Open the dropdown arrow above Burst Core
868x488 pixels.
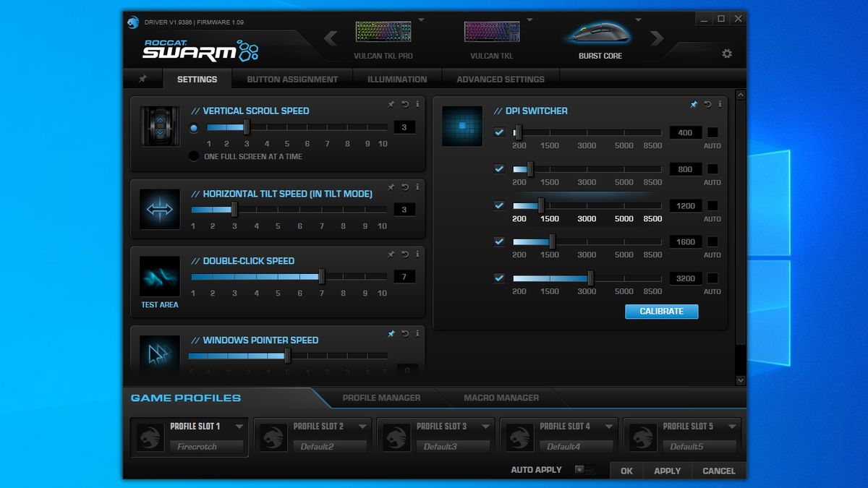638,20
